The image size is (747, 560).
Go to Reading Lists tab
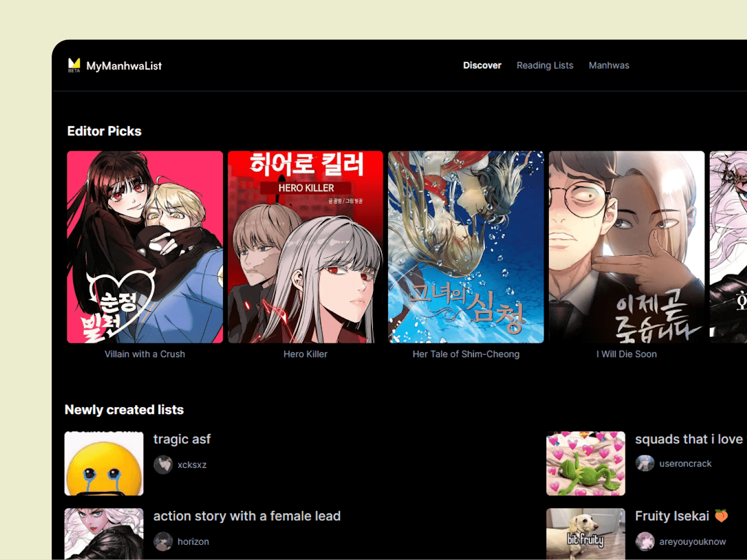pyautogui.click(x=545, y=65)
